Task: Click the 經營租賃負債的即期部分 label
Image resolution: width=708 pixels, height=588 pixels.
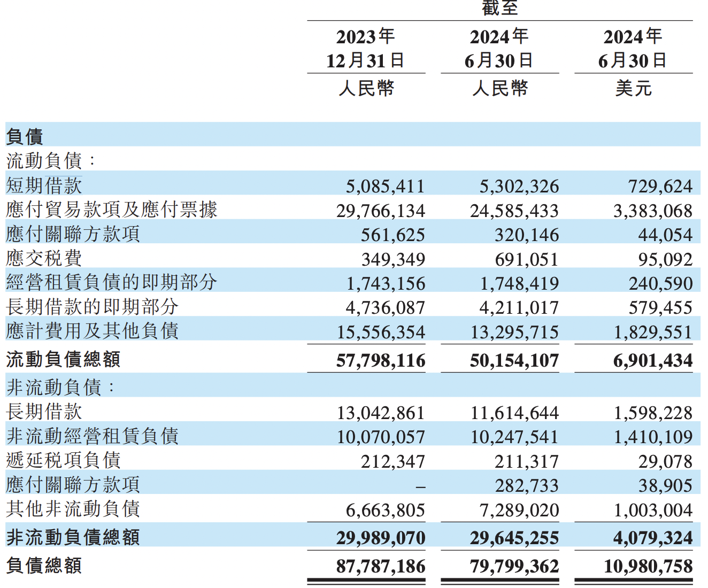Action: [112, 282]
